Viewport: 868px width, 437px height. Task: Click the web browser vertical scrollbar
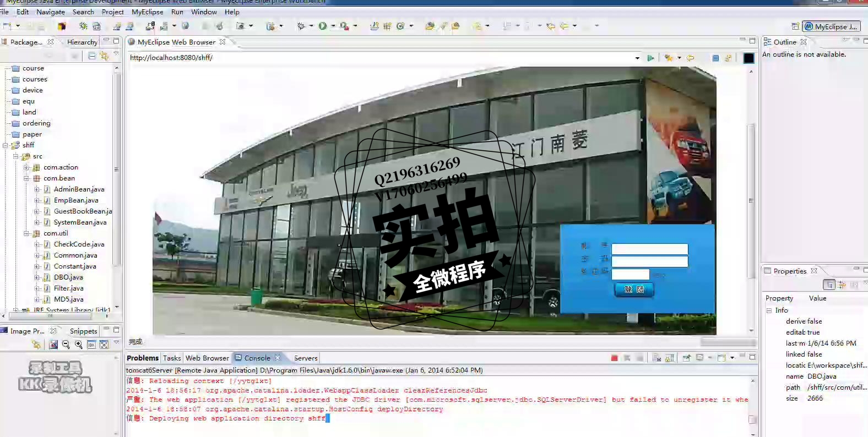click(x=751, y=201)
